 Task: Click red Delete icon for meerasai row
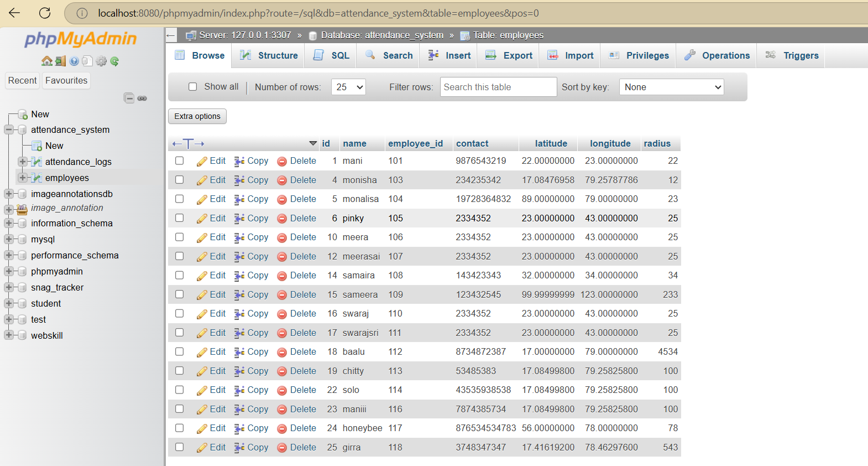click(x=282, y=257)
